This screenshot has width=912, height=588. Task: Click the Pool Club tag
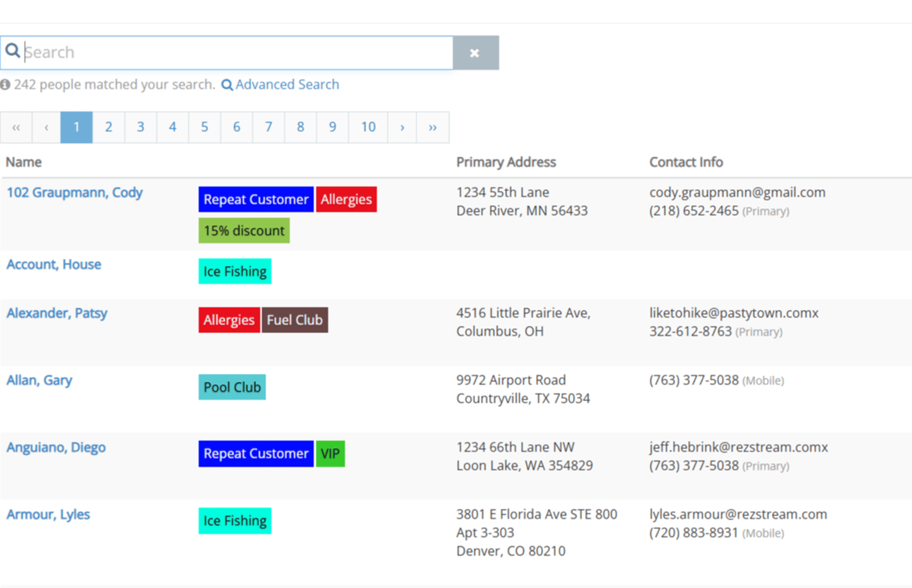232,387
